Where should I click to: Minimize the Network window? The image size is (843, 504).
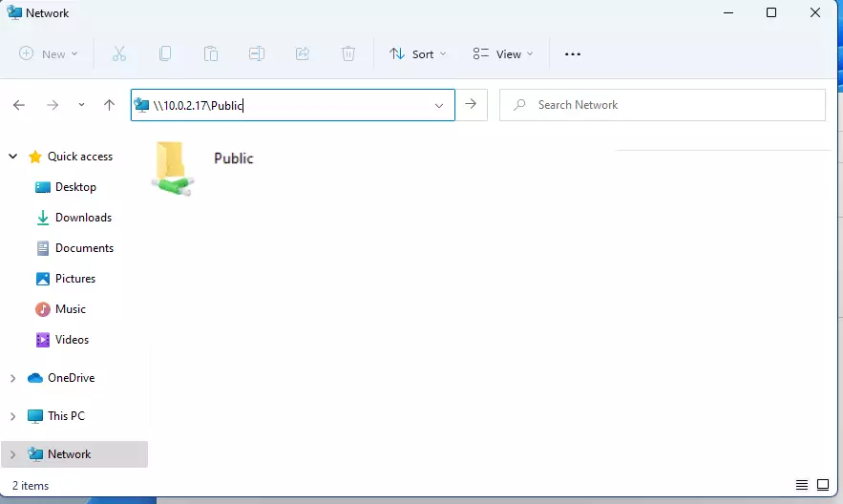tap(728, 12)
